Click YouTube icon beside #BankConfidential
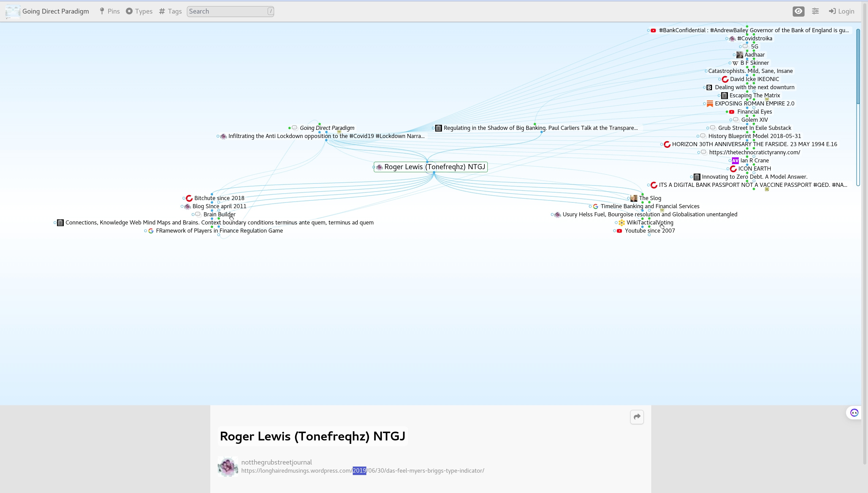The height and width of the screenshot is (493, 868). click(653, 31)
